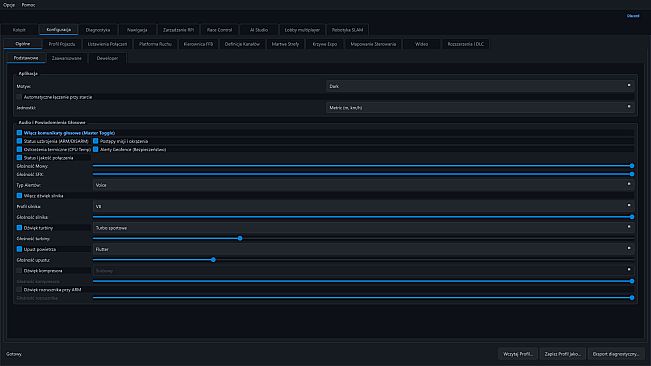The height and width of the screenshot is (366, 651).
Task: Click the Głośność upustu slider handle
Action: point(213,260)
